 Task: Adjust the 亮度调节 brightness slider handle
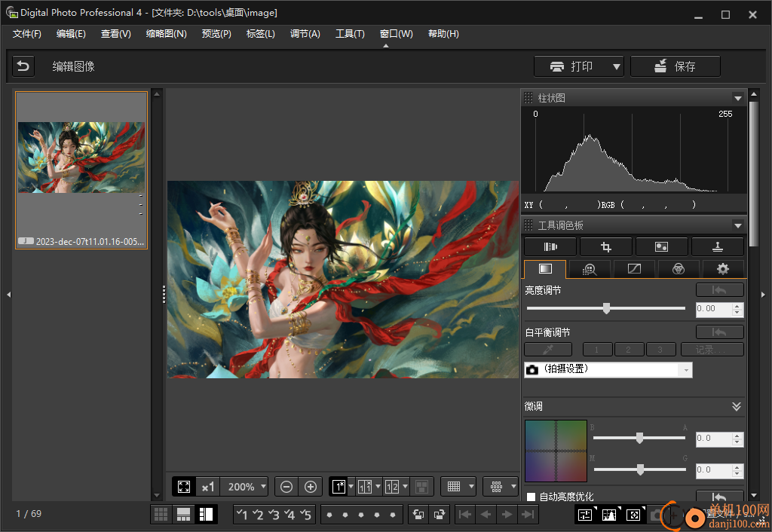click(x=607, y=308)
